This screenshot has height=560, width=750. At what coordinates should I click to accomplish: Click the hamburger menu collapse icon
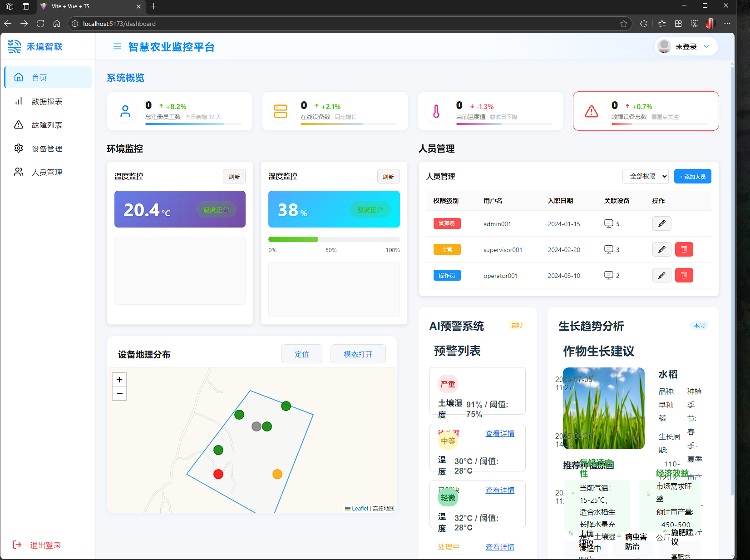[117, 47]
